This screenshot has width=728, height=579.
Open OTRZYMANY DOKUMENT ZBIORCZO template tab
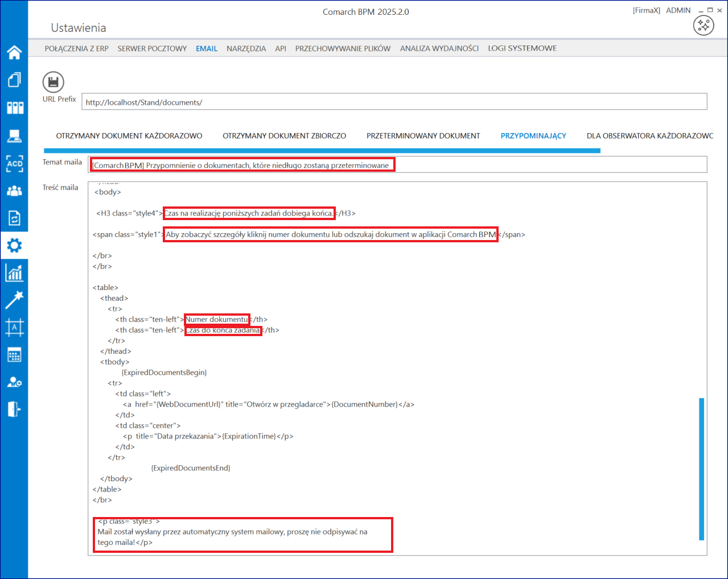(x=284, y=136)
